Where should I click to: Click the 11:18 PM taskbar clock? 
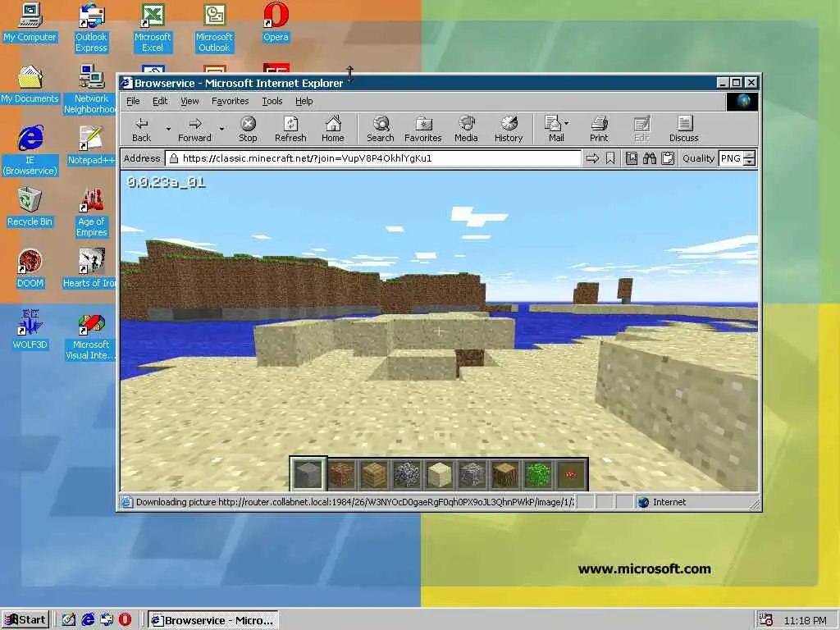tap(805, 620)
